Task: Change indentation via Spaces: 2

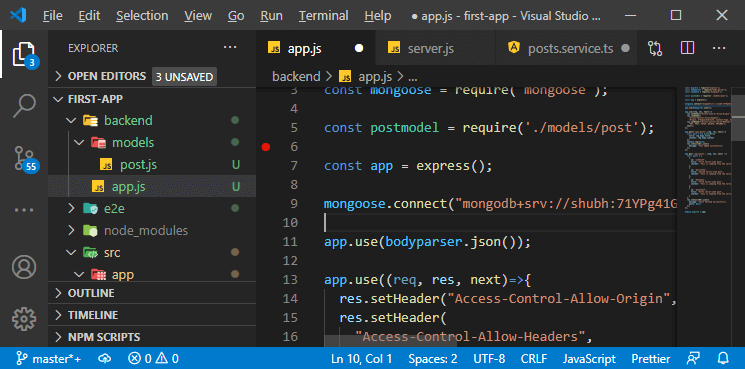Action: (432, 359)
